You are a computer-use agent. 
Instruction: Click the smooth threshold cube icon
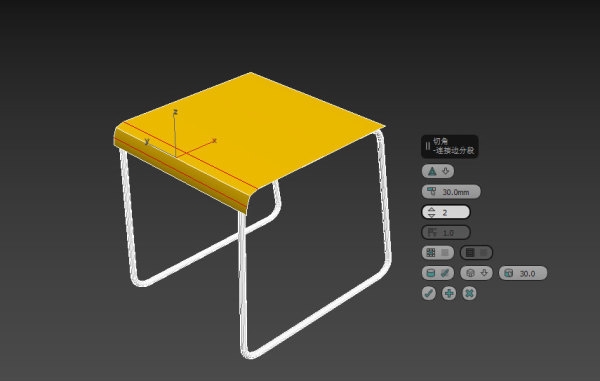pyautogui.click(x=509, y=273)
